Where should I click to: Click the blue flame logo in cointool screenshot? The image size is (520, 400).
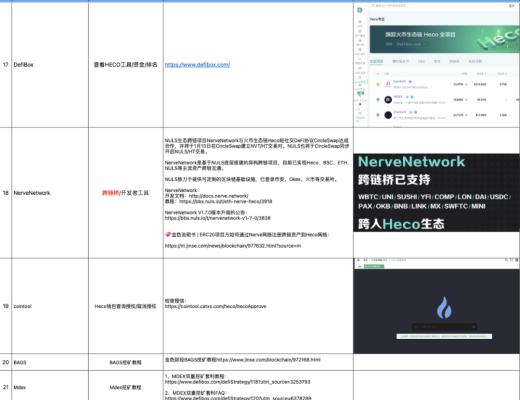[444, 307]
